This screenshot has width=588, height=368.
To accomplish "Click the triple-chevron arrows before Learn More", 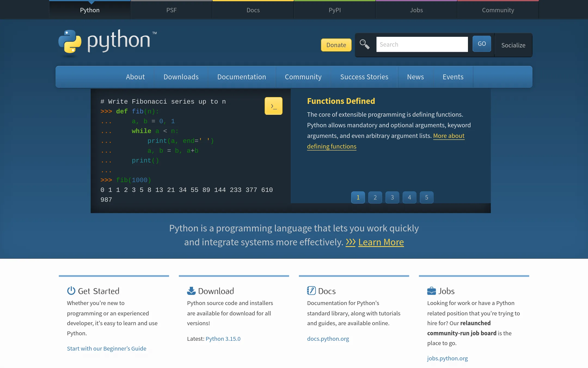I will [350, 242].
